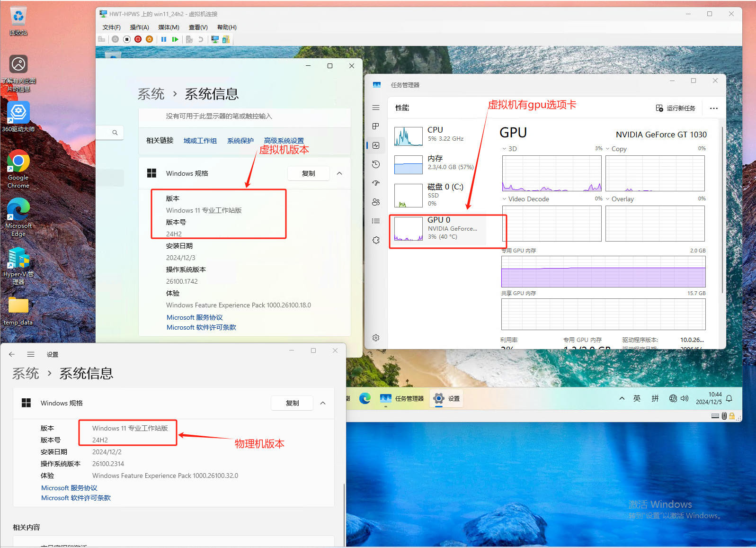Click the Revert (undo arrow) toolbar icon
Viewport: 756px width, 548px height.
click(201, 39)
